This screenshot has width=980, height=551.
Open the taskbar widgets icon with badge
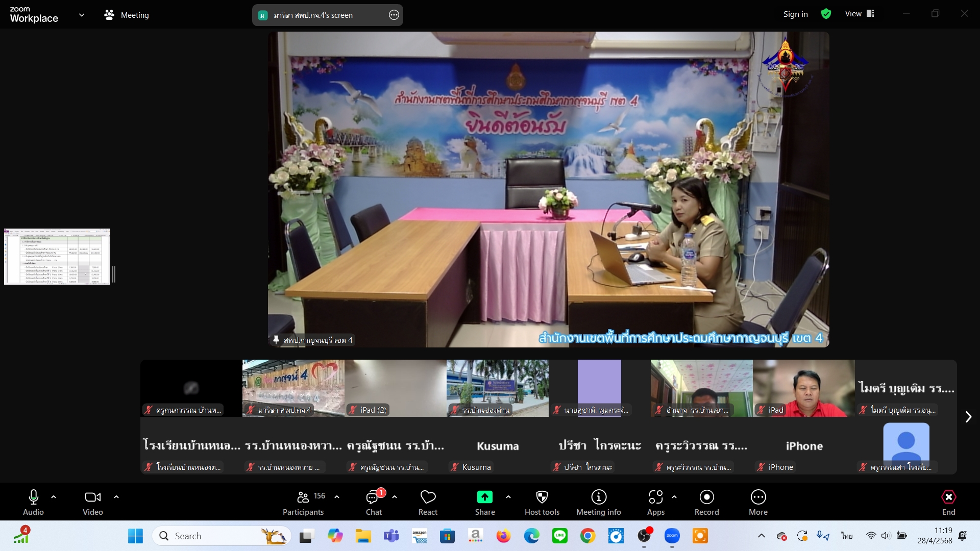point(21,536)
